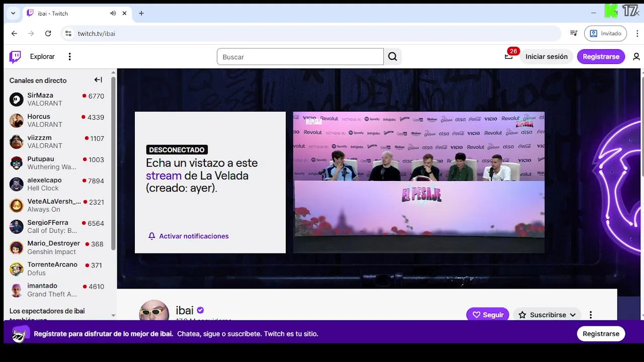644x362 pixels.
Task: Open the El Pesaje stream video thumbnail
Action: (x=419, y=182)
